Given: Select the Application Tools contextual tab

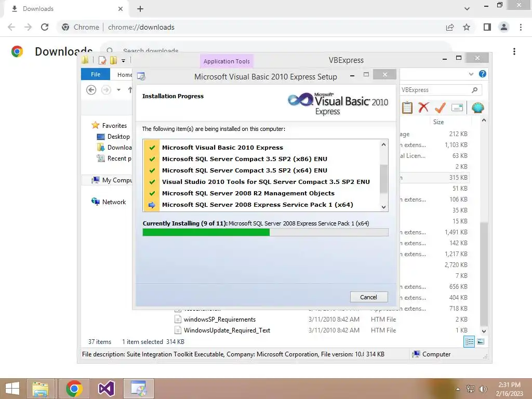Looking at the screenshot, I should click(227, 61).
